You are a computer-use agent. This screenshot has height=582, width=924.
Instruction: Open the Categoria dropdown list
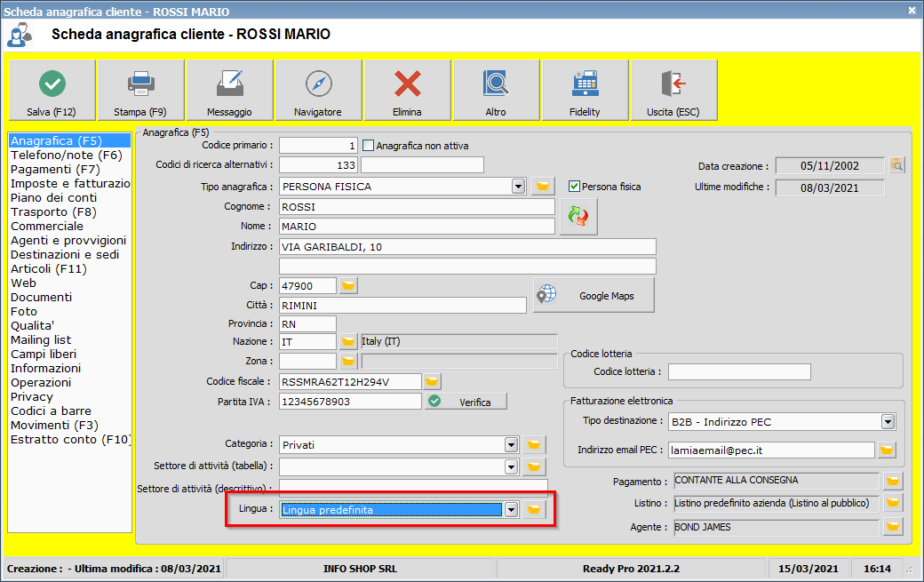tap(511, 444)
